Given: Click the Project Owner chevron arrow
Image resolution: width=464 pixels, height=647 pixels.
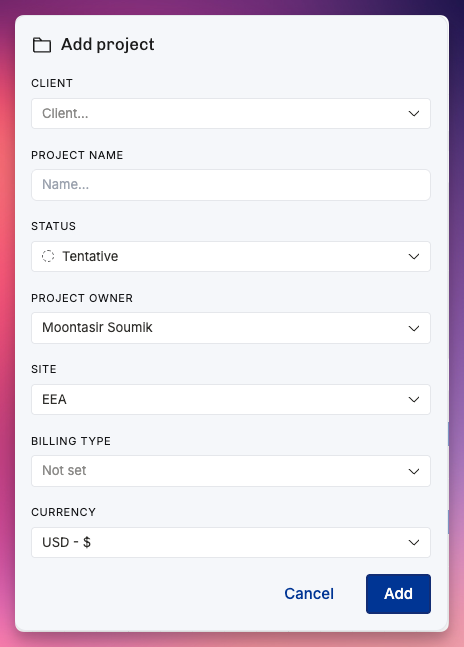Looking at the screenshot, I should point(414,328).
